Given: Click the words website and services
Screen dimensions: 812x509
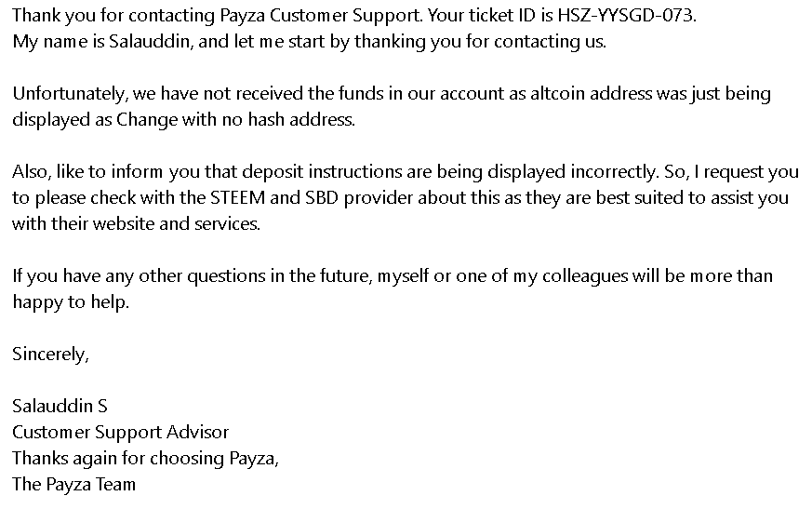Looking at the screenshot, I should (175, 224).
